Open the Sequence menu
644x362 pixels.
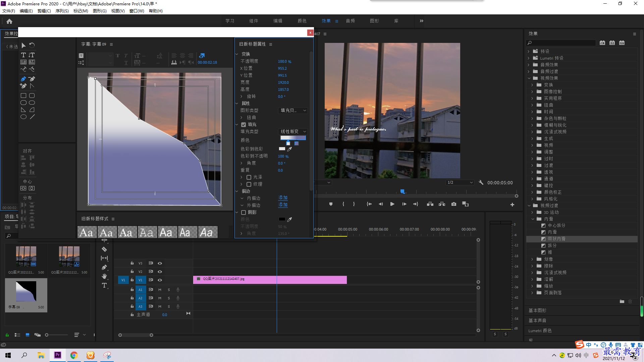[x=62, y=11]
